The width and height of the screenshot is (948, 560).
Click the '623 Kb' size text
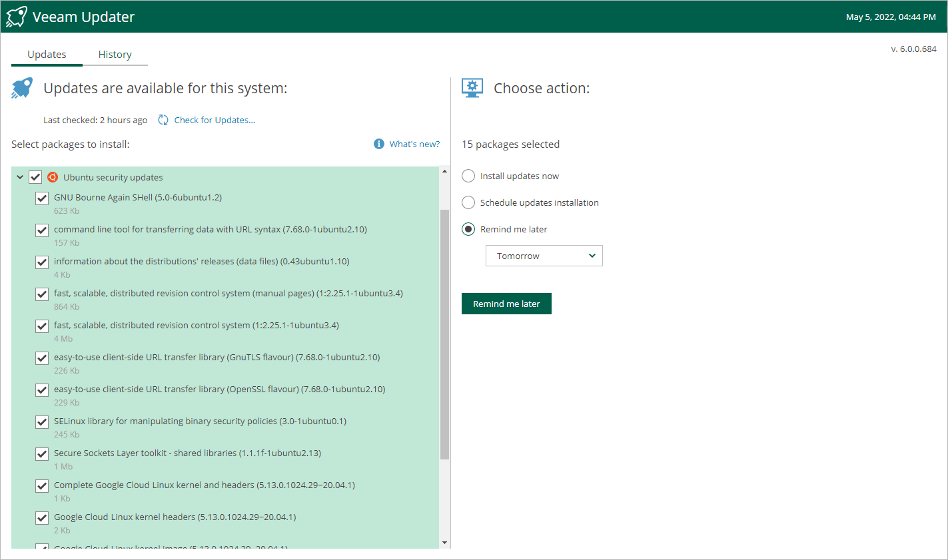click(67, 211)
